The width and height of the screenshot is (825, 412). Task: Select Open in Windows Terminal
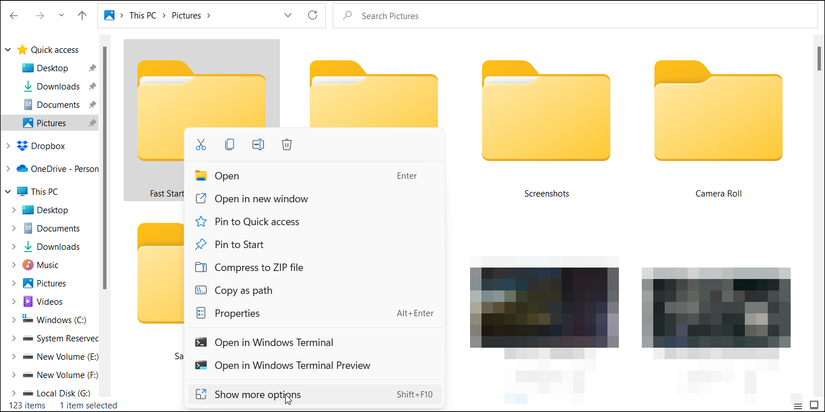pos(314,343)
